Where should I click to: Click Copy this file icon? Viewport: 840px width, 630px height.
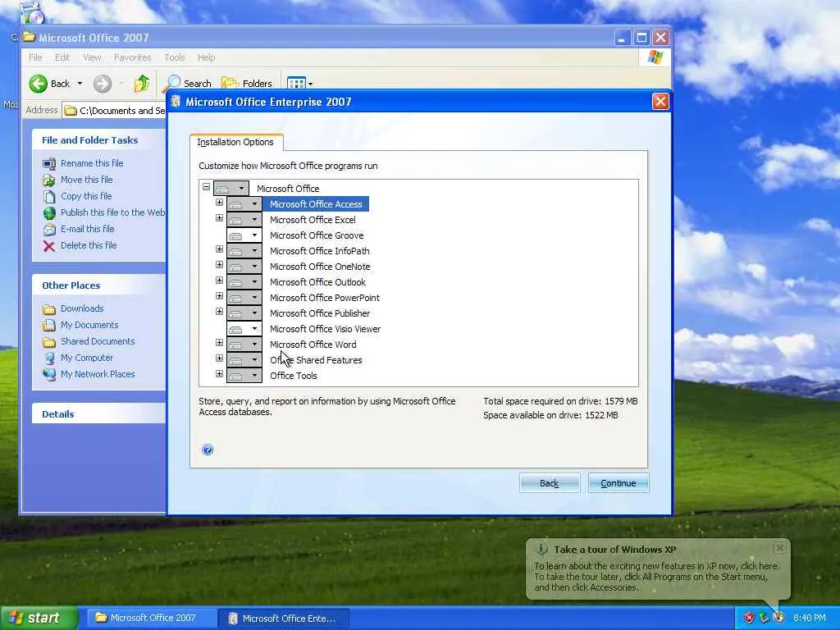[x=49, y=197]
